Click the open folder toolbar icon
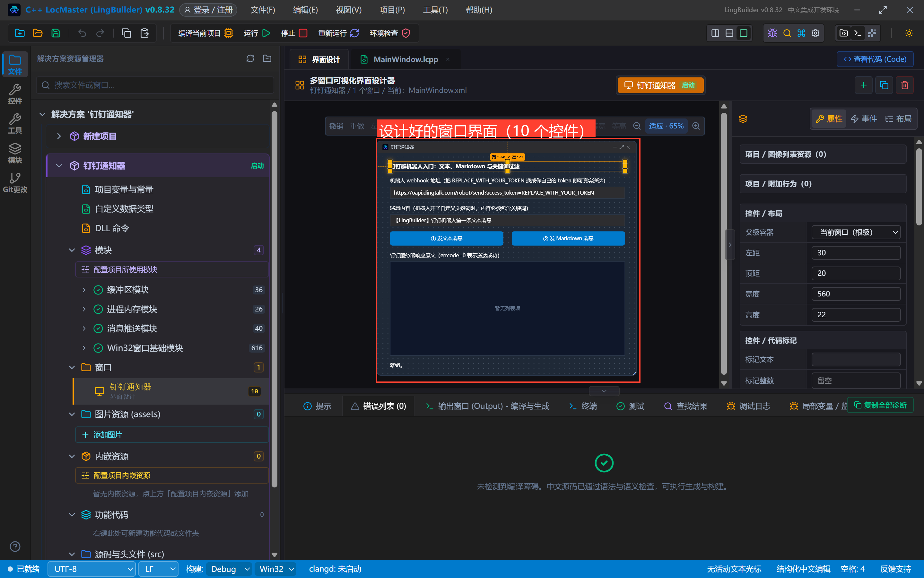 coord(38,33)
